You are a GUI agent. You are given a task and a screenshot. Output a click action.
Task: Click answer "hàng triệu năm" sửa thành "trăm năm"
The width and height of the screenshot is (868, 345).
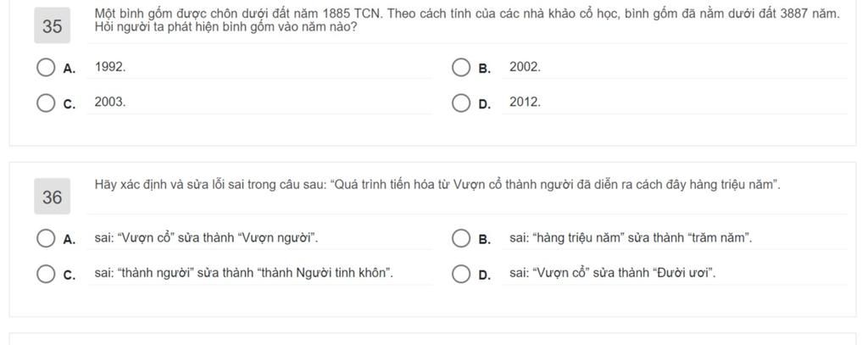[x=631, y=239]
